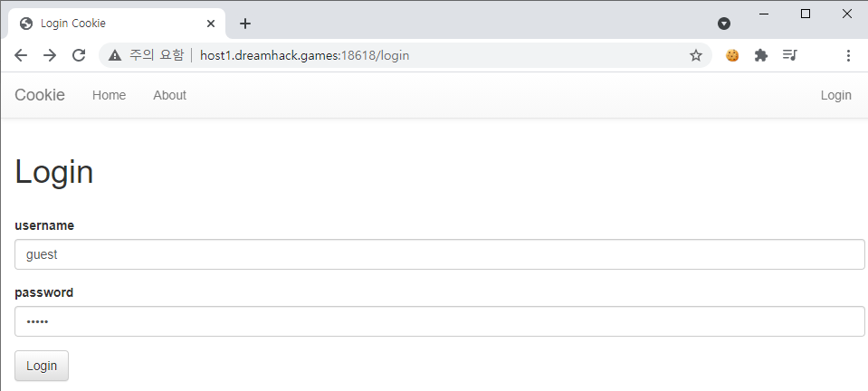Viewport: 868px width, 391px height.
Task: Open the Home nav link
Action: (109, 95)
